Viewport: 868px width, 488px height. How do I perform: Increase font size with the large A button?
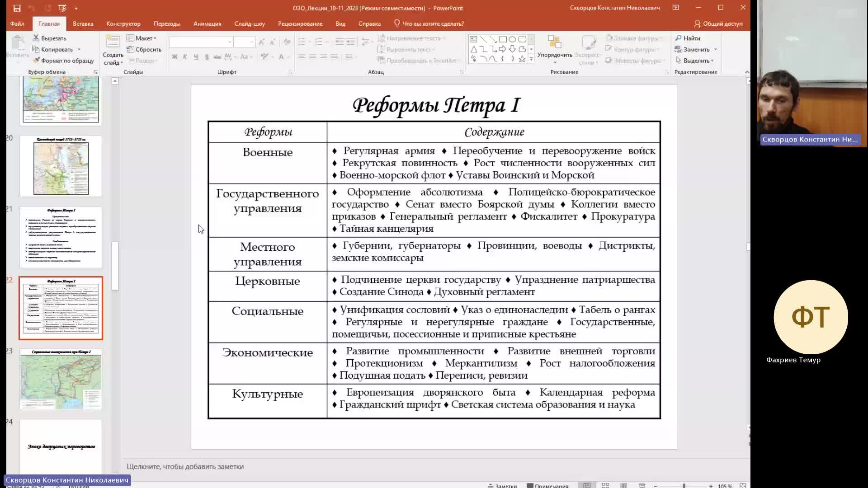pos(261,42)
